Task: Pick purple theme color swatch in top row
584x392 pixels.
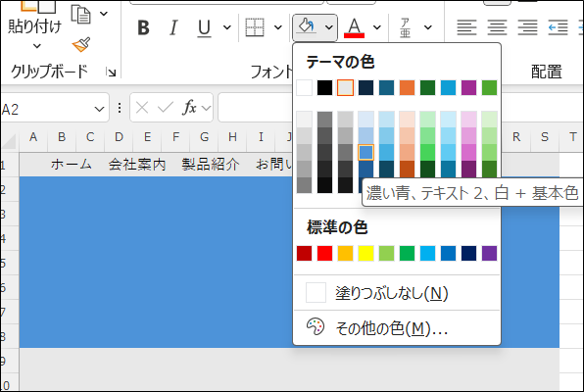Action: click(x=468, y=88)
